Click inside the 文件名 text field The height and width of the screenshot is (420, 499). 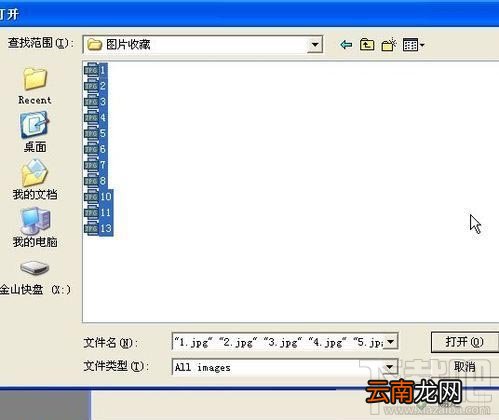(278, 341)
